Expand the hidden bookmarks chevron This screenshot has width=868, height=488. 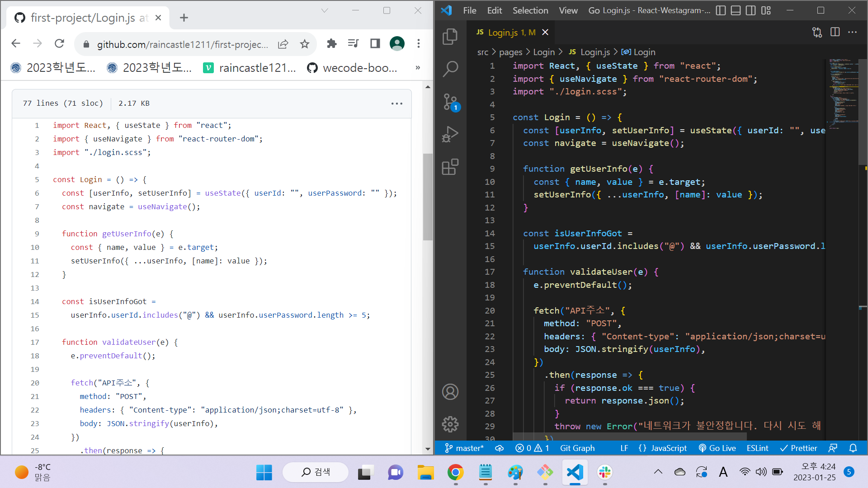point(418,68)
